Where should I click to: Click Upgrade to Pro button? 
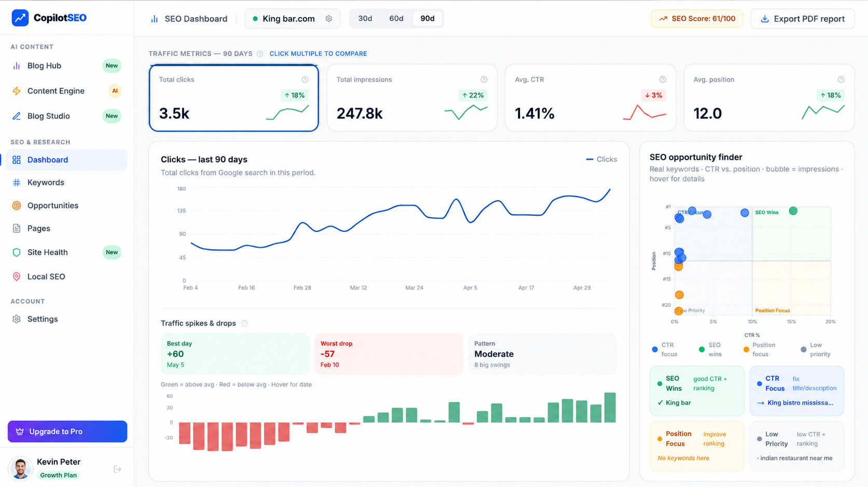coord(67,432)
